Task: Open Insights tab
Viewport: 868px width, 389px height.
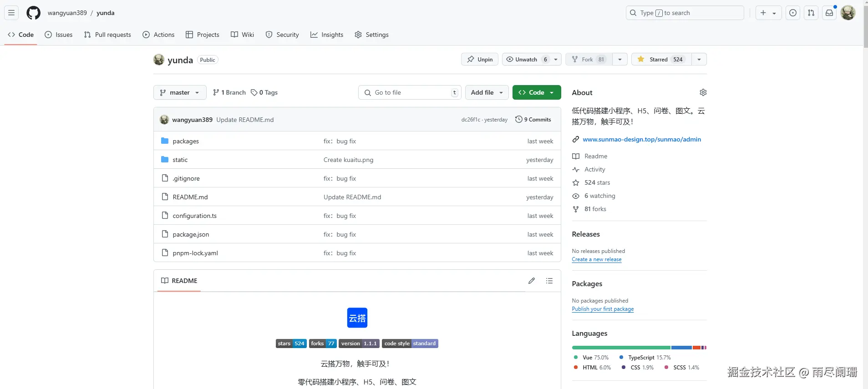Action: [327, 35]
